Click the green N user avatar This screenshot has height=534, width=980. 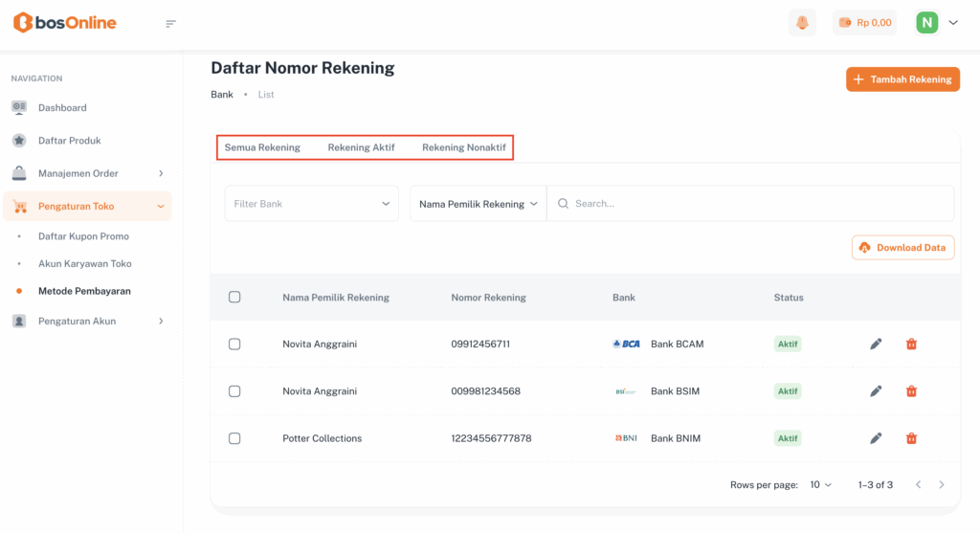[x=926, y=23]
